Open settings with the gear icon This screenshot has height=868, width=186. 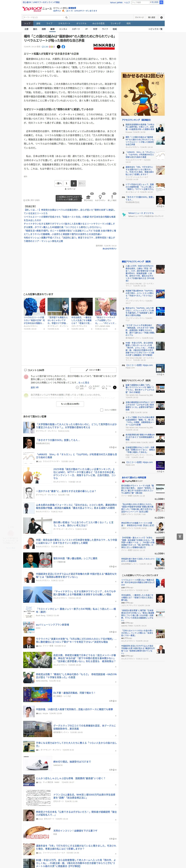tap(161, 18)
